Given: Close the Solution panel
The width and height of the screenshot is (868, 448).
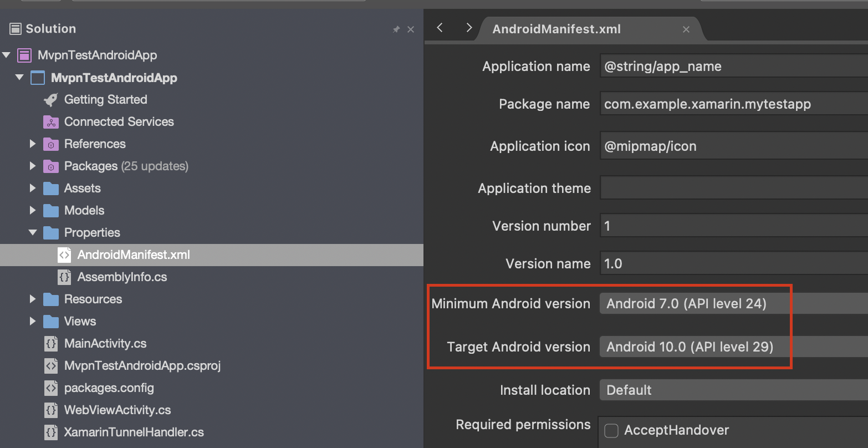Looking at the screenshot, I should [411, 29].
